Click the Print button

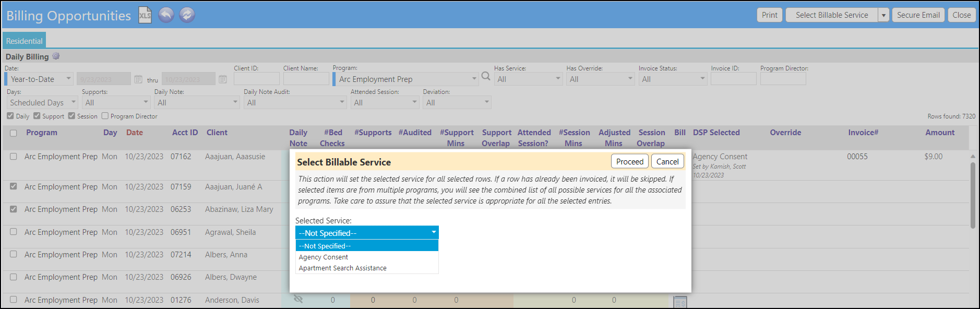(770, 15)
